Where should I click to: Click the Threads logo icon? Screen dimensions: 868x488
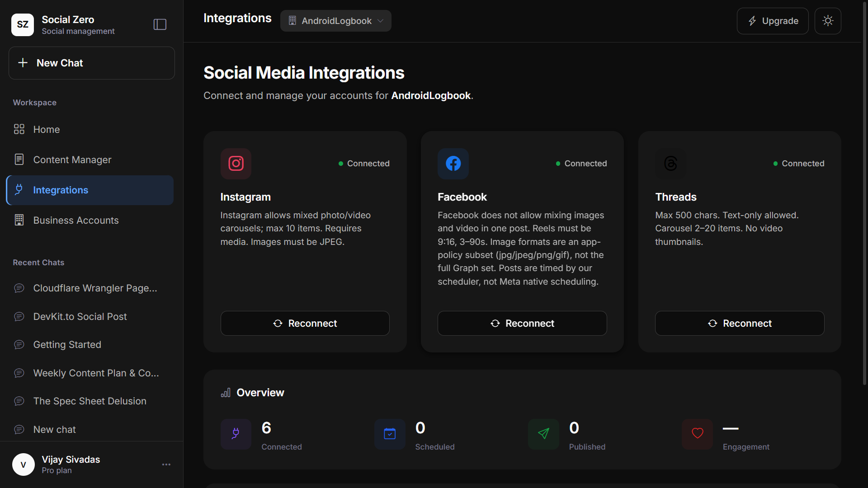pos(670,164)
